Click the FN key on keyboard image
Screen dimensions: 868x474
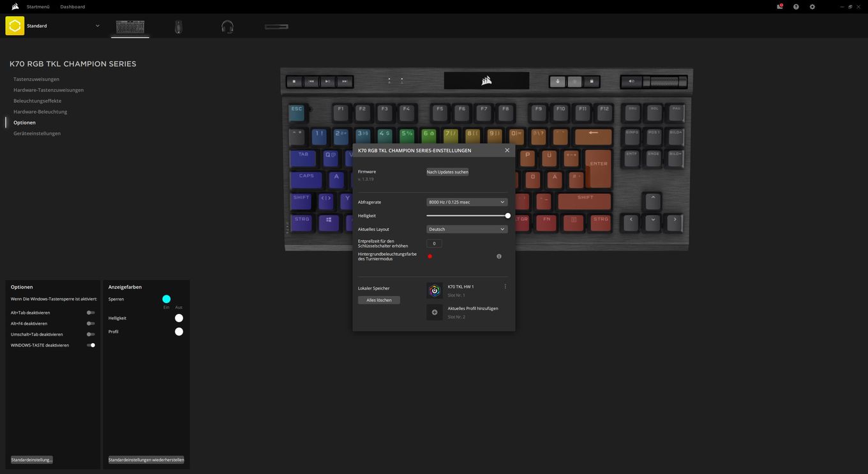[x=546, y=222]
